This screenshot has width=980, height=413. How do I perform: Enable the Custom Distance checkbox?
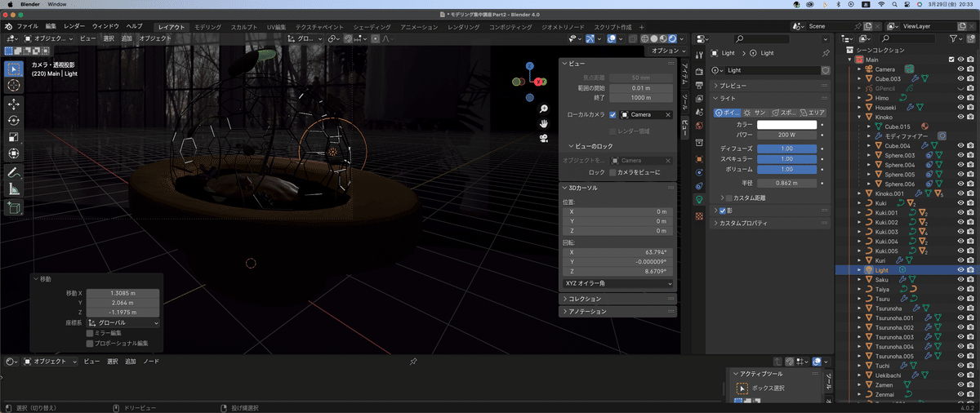coord(729,198)
